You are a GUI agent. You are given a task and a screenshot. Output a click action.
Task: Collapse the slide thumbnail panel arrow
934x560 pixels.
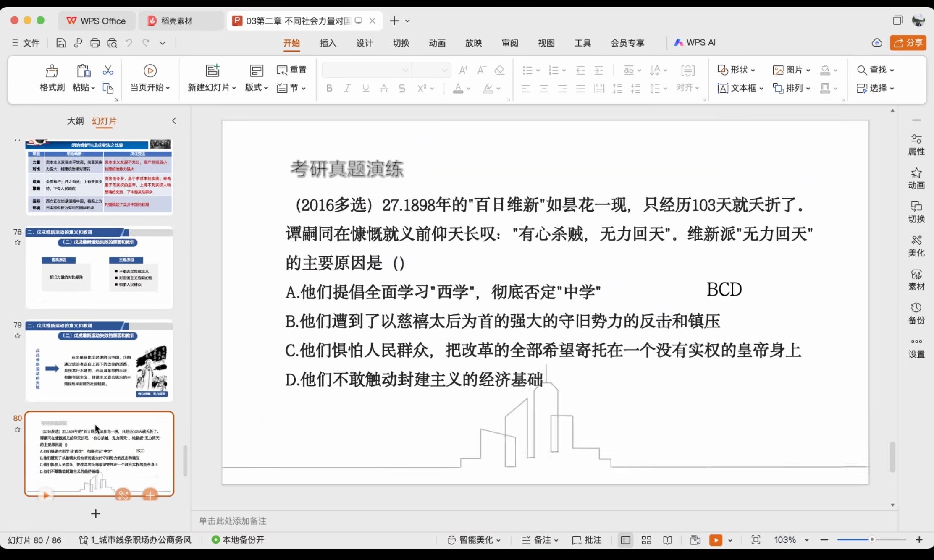(174, 121)
